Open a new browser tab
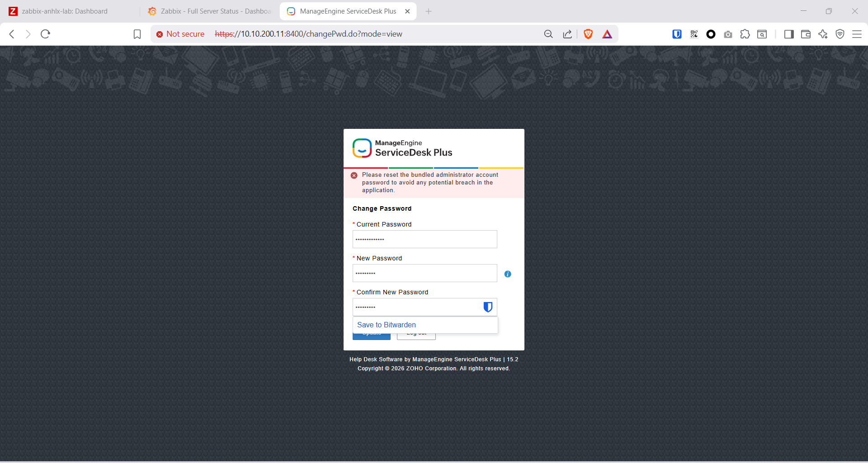868x463 pixels. (x=429, y=11)
